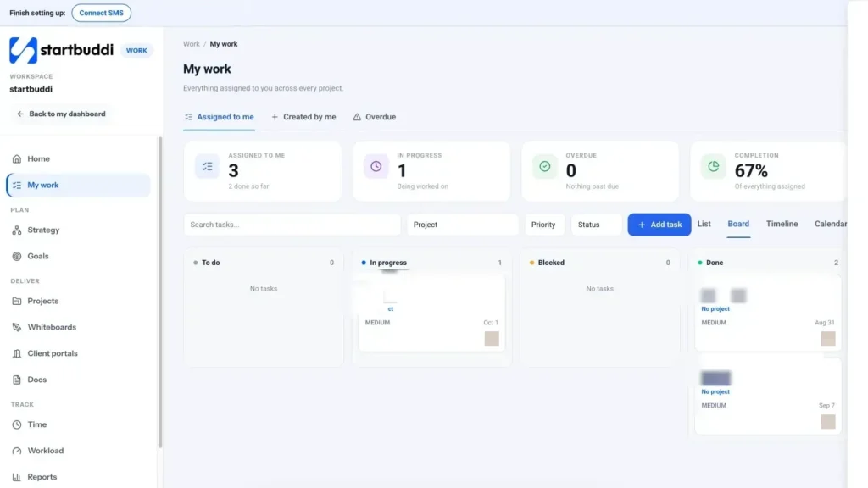Open Strategy in the sidebar
The image size is (868, 488).
(79, 230)
